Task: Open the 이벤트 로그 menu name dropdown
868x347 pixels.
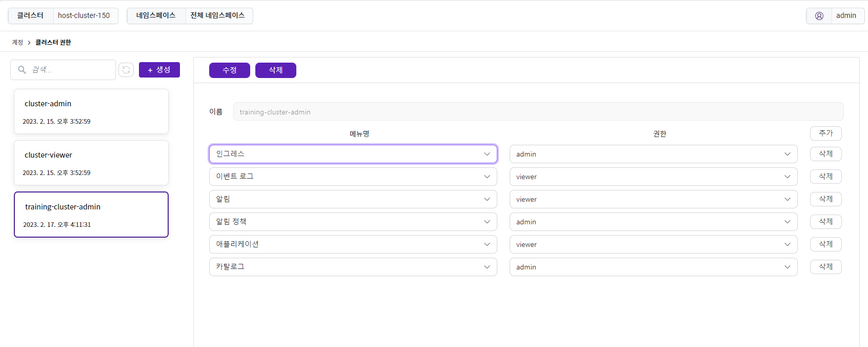Action: (x=353, y=177)
